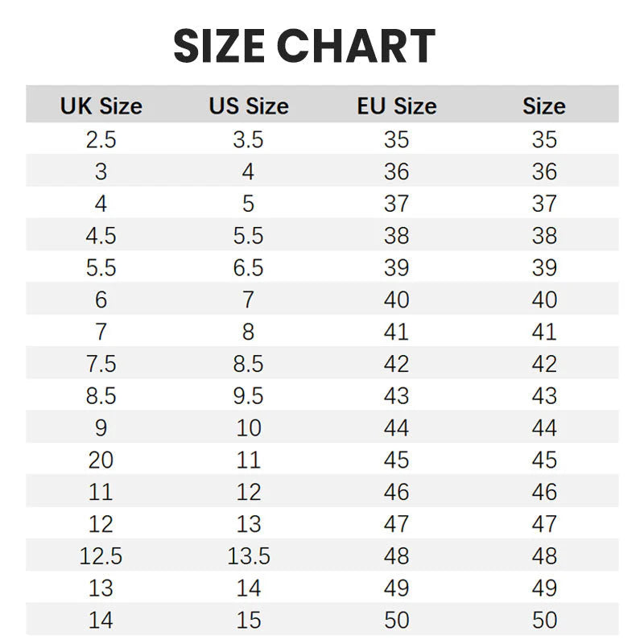
Task: Click 40 in the EU Size column
Action: click(x=396, y=299)
